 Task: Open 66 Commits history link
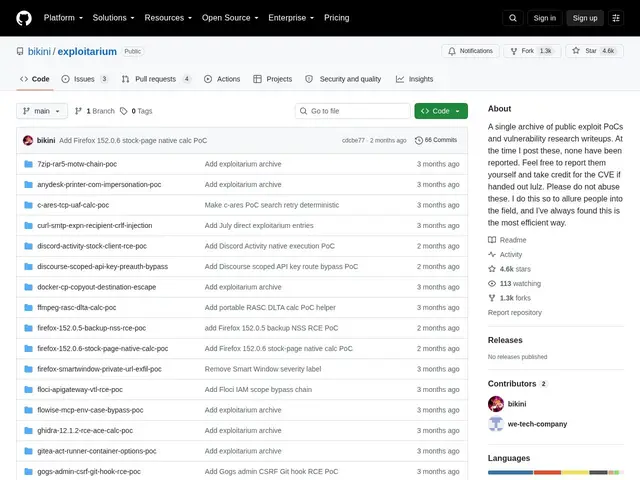coord(436,140)
